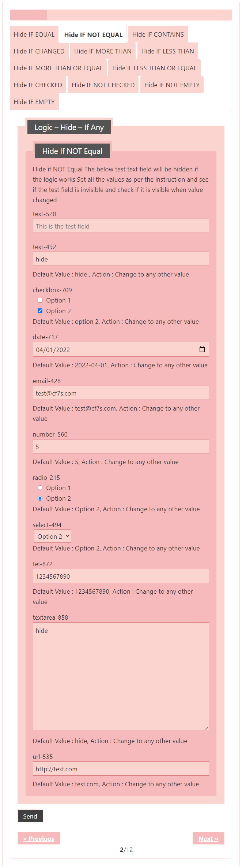This screenshot has width=242, height=868.
Task: Open the select-494 Option 2 dropdown
Action: (53, 536)
